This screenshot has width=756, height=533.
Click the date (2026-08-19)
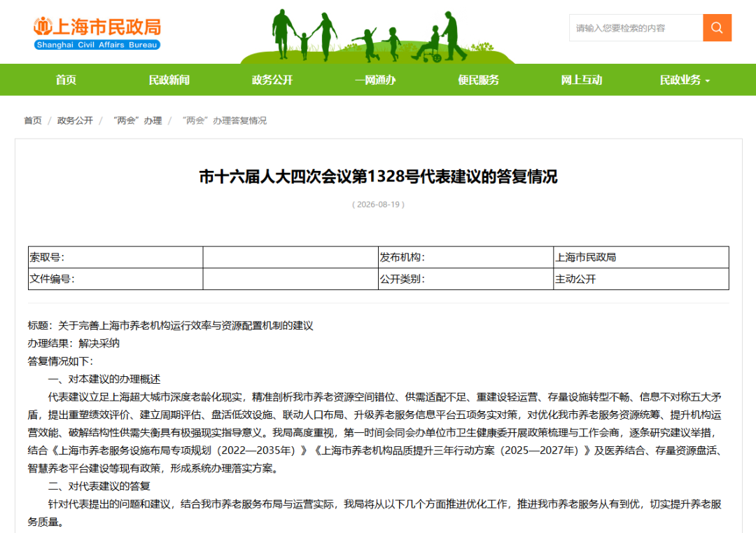click(378, 205)
